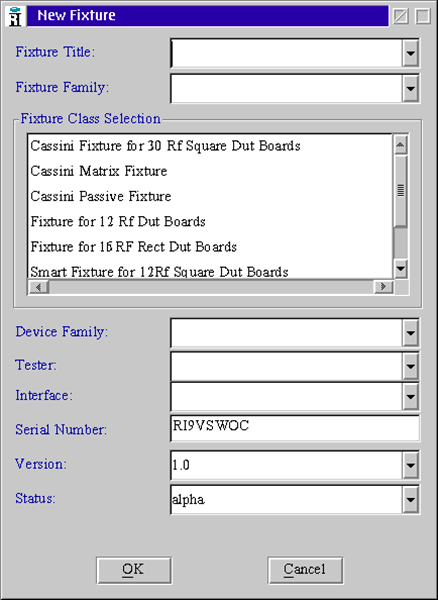The image size is (438, 600).
Task: Open the Status dropdown showing alpha
Action: 410,499
